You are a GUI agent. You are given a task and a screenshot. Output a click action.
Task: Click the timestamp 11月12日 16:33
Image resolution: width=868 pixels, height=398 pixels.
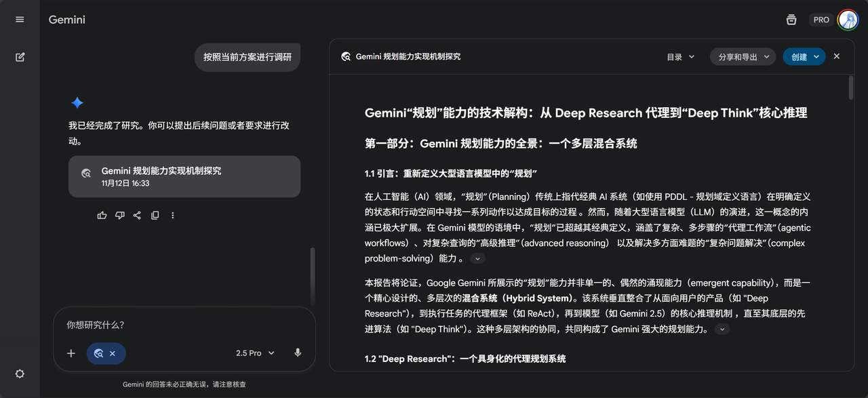click(125, 183)
